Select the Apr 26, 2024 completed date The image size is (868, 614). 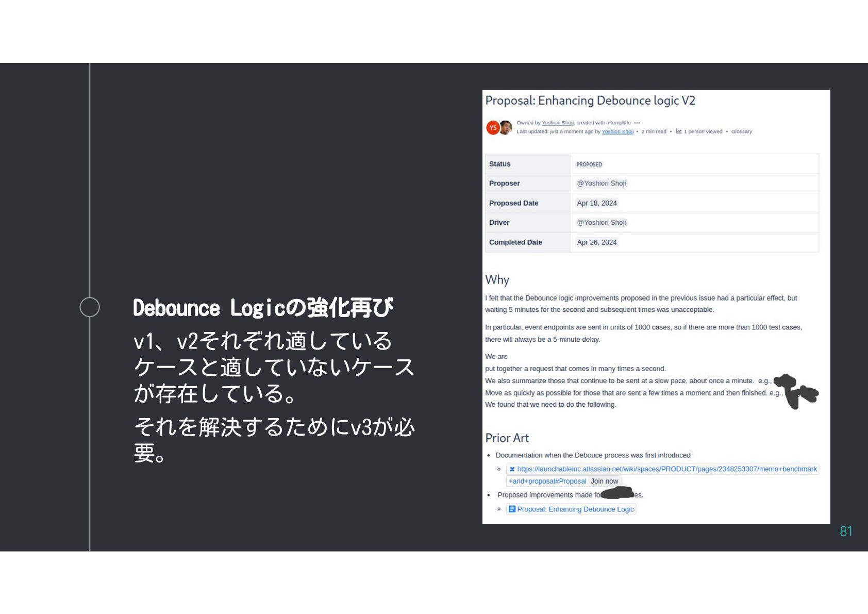point(597,242)
